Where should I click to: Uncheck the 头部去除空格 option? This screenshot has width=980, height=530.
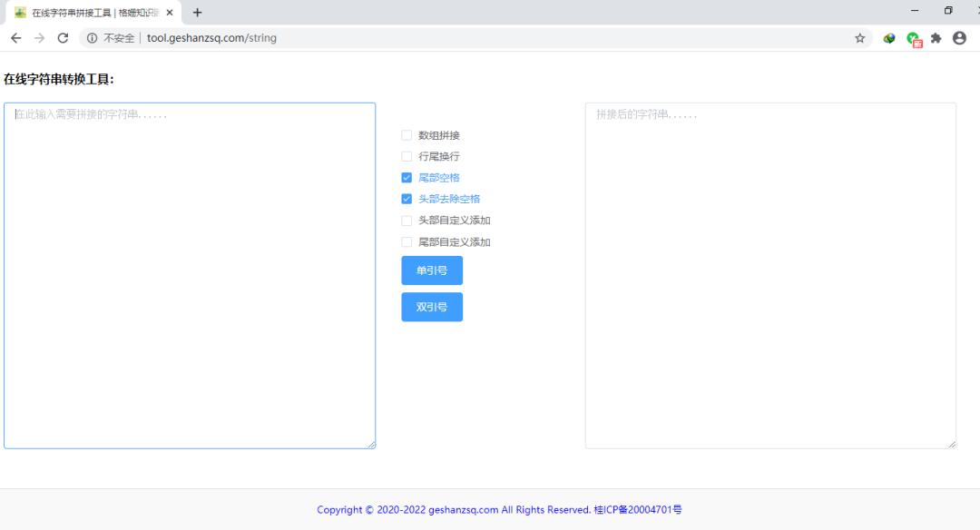tap(406, 198)
